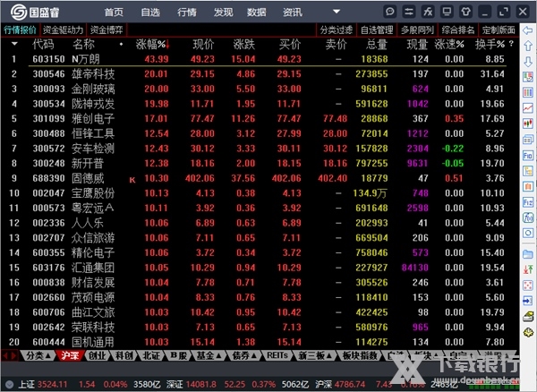Viewport: 537px width, 392px height.
Task: Click the 总量 column header
Action: 377,45
